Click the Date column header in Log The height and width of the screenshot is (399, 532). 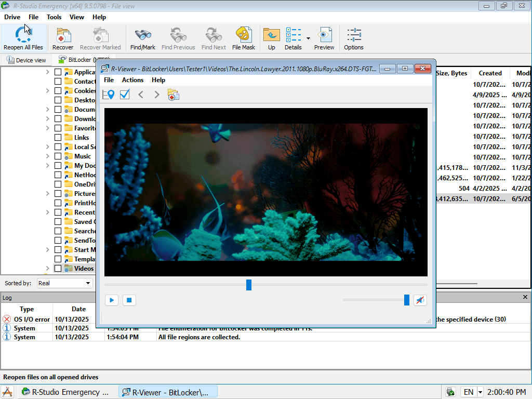pyautogui.click(x=78, y=309)
